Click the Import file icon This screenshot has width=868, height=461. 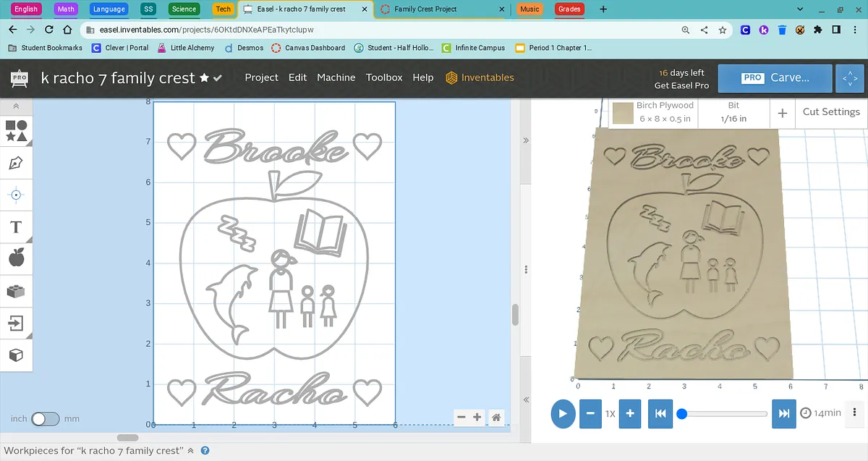point(16,323)
